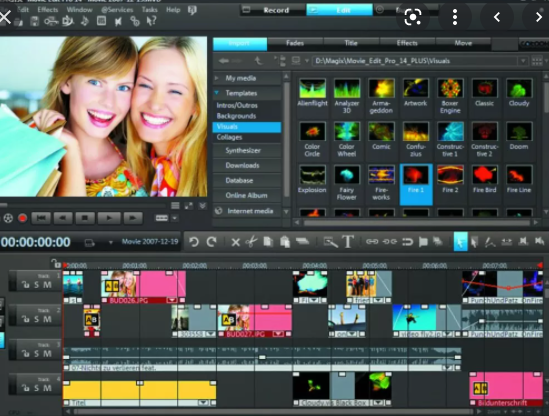Open the Title editor T icon
The image size is (549, 416).
coord(348,242)
